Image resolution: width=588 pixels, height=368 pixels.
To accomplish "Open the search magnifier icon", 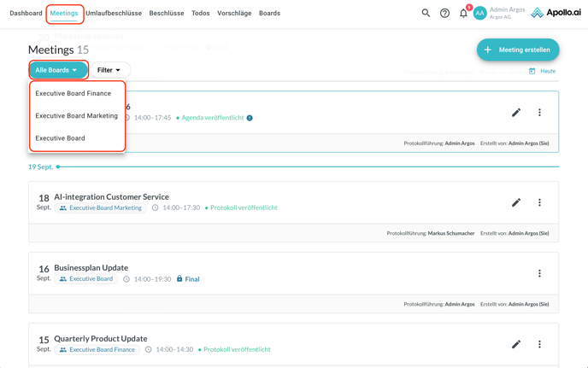I will click(x=426, y=14).
